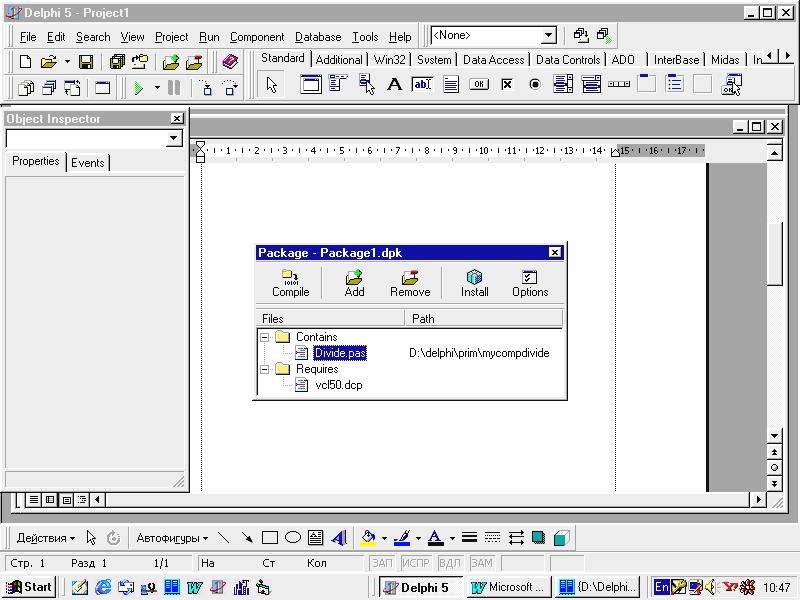Select the Edit component (ab icon)
The image size is (800, 600).
pyautogui.click(x=422, y=84)
